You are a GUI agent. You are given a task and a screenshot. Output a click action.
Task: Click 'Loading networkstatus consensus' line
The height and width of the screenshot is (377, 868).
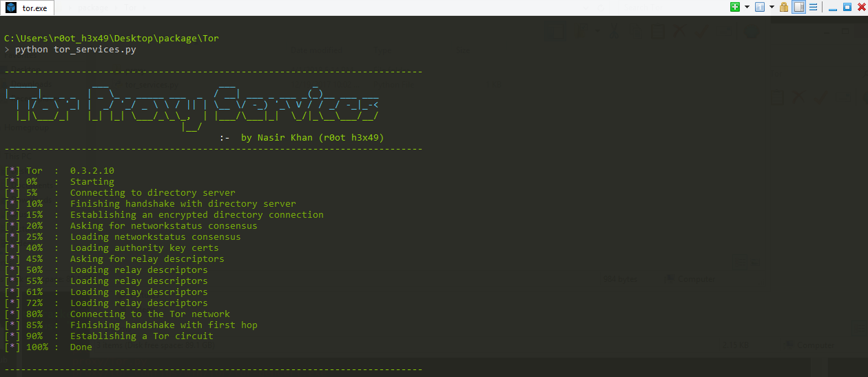point(123,237)
